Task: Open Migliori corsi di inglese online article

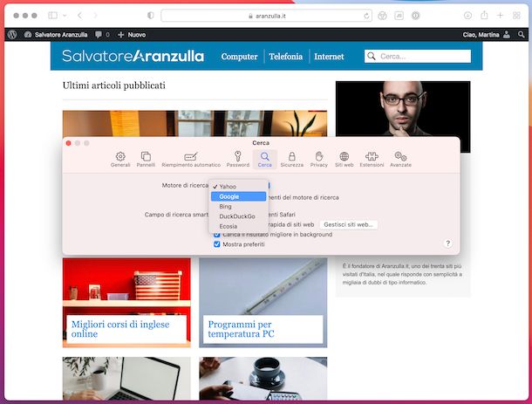Action: [120, 329]
